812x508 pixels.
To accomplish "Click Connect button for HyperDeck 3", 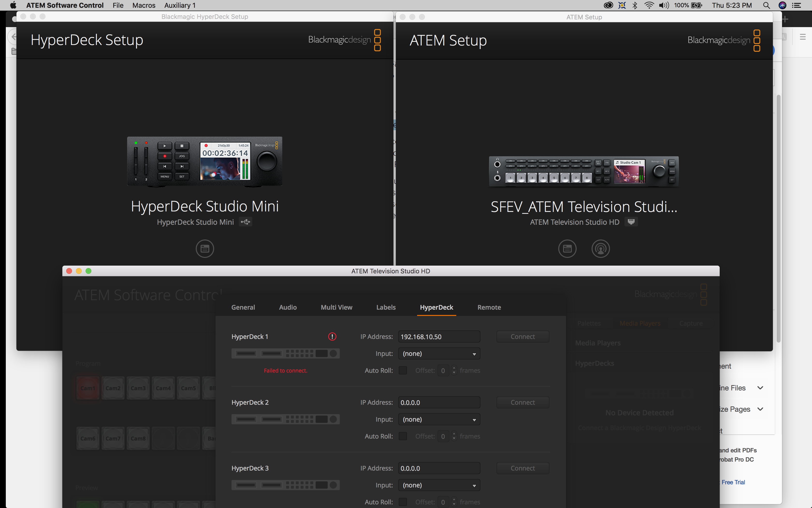I will pos(523,468).
